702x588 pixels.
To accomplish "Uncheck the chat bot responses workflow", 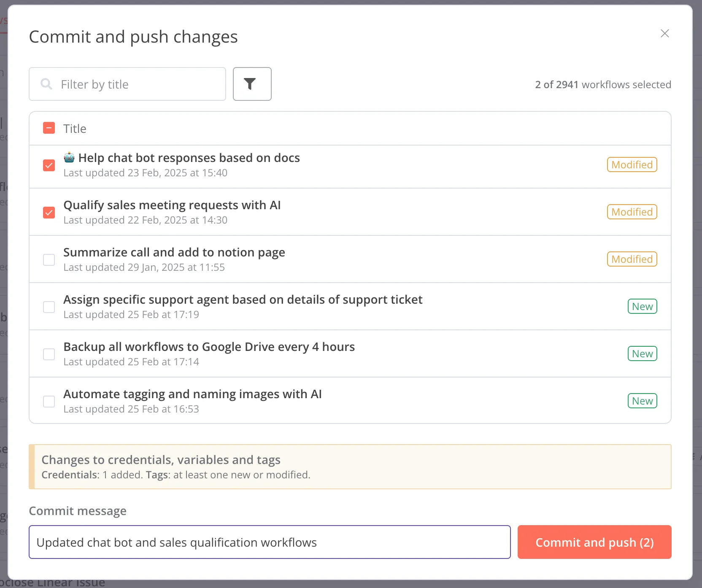I will [x=49, y=165].
